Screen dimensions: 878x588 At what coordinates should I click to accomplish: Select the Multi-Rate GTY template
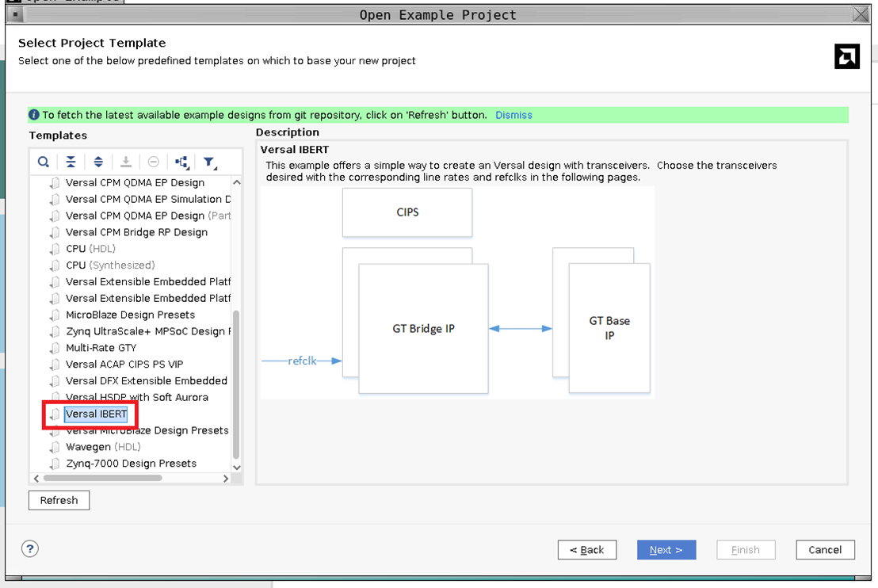[x=101, y=348]
